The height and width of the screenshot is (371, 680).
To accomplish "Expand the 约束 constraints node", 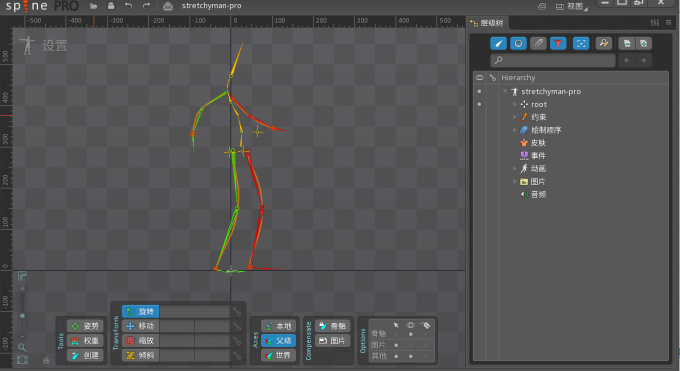I will tap(515, 117).
